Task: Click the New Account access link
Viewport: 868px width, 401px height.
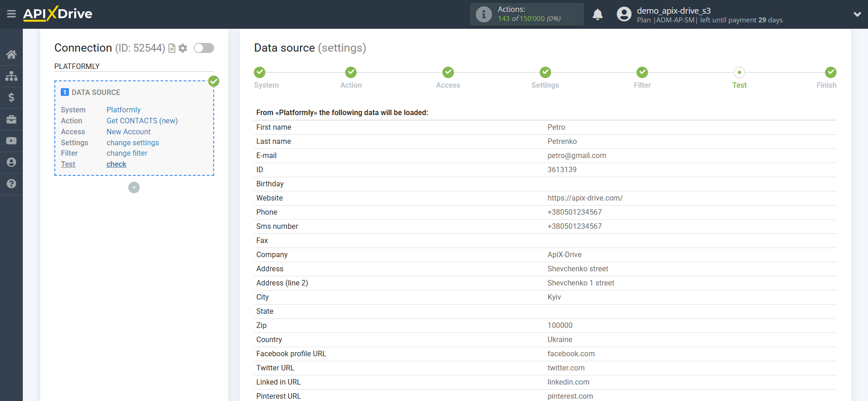Action: 128,132
